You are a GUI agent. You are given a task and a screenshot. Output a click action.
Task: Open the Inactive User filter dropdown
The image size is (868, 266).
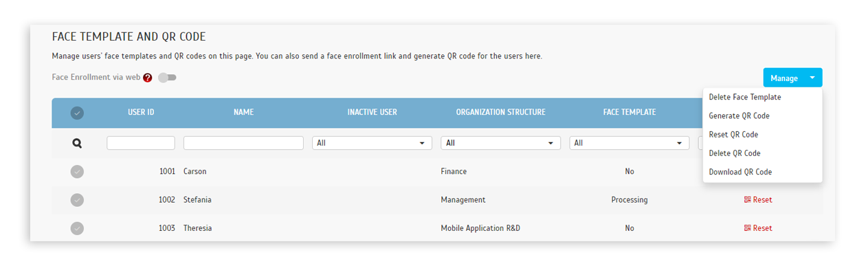pyautogui.click(x=372, y=143)
